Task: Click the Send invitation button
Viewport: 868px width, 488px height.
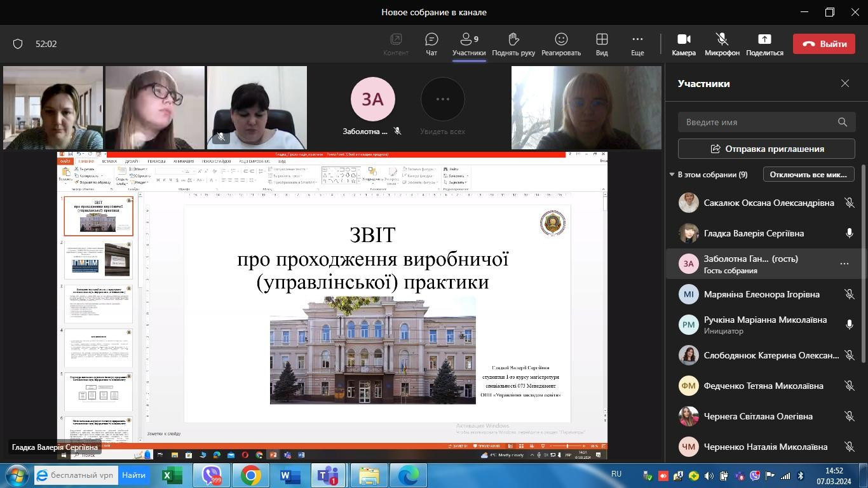Action: [x=766, y=149]
